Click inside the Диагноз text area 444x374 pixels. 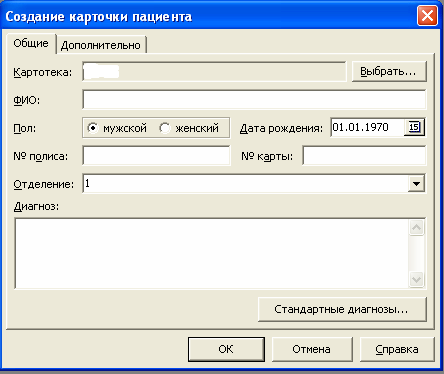point(212,253)
